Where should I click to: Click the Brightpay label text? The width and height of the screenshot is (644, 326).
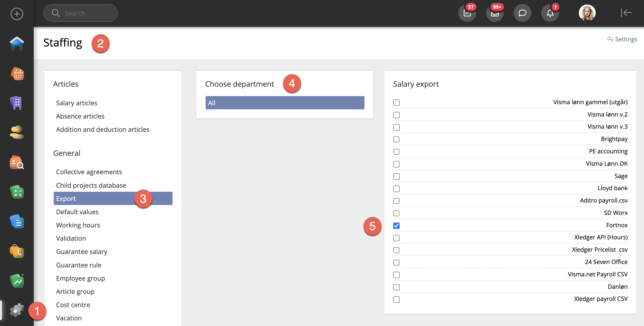(x=614, y=139)
